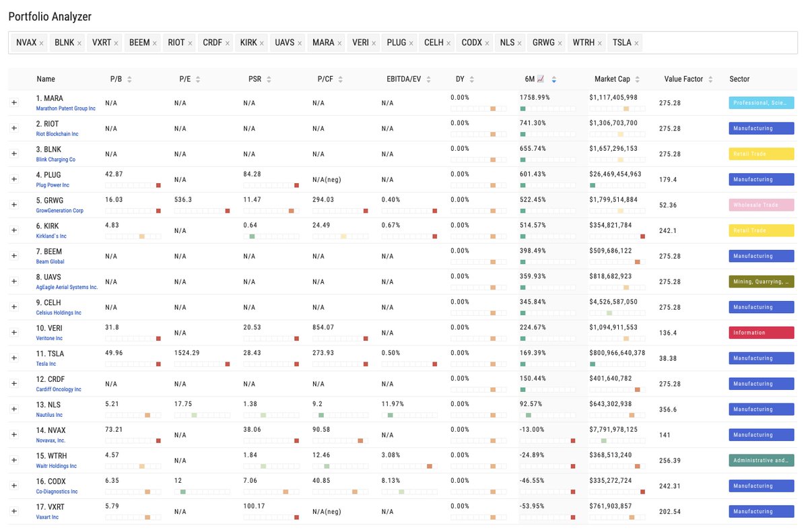The image size is (808, 532).
Task: Remove the UAVS ticker tag
Action: click(300, 43)
